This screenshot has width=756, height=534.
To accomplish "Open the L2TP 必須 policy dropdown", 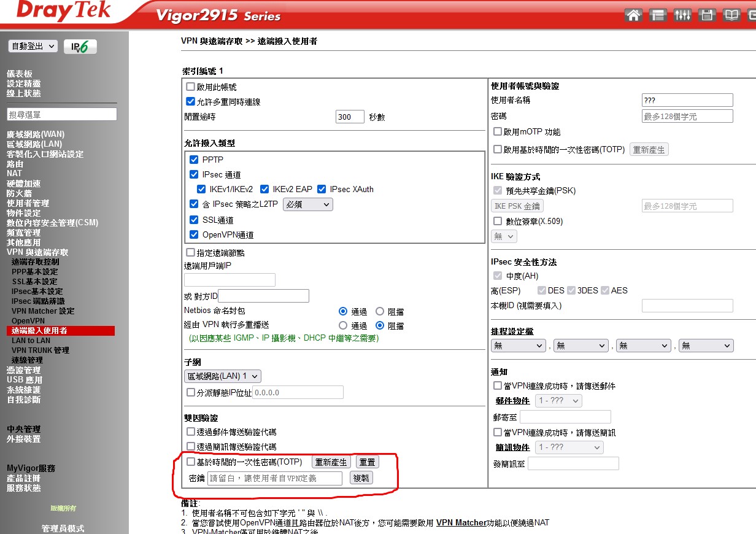I will click(x=307, y=204).
